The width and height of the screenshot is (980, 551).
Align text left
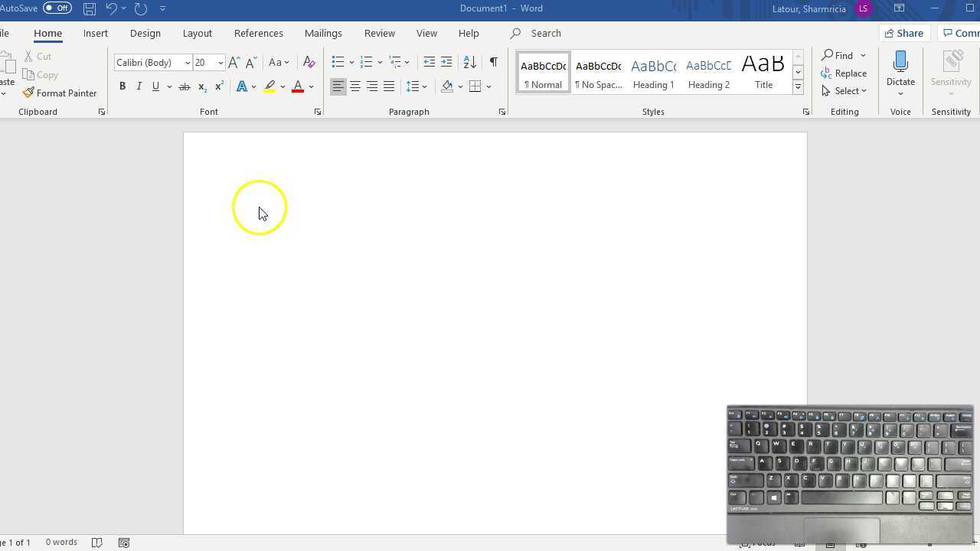(x=338, y=86)
